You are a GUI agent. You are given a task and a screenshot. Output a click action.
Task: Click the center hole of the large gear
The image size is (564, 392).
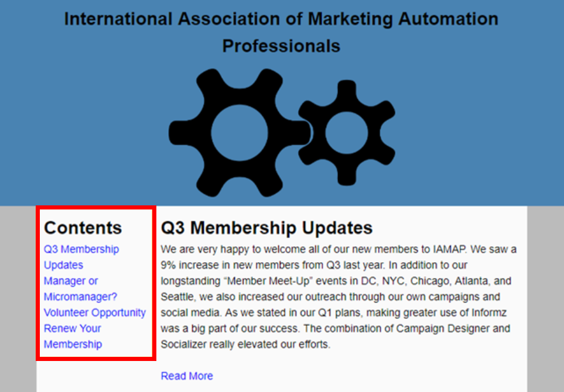pyautogui.click(x=239, y=130)
